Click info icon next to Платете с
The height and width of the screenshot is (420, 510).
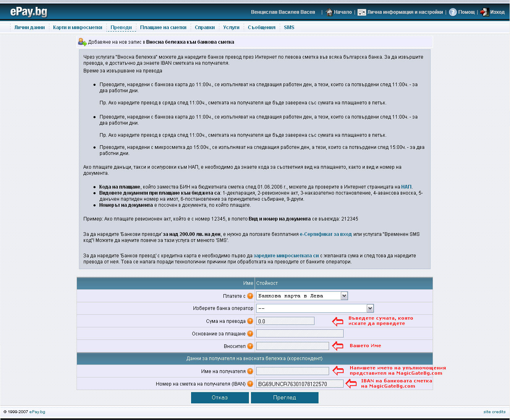[250, 296]
